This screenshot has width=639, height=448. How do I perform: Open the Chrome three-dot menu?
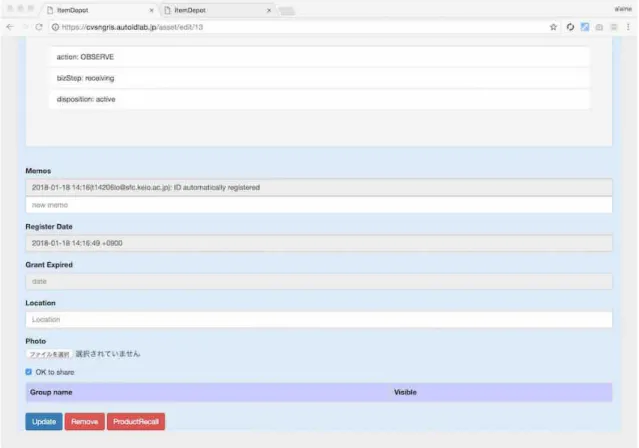628,27
